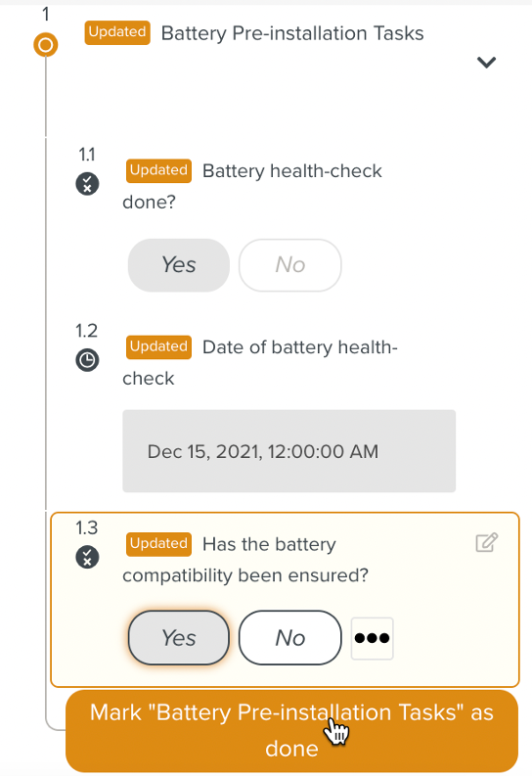532x777 pixels.
Task: Mark Battery Pre-installation Tasks as done
Action: point(291,731)
